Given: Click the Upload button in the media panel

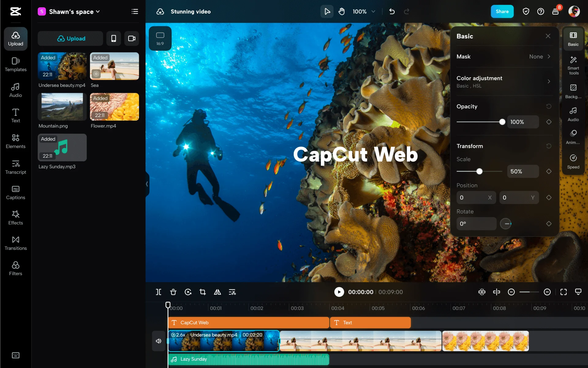Looking at the screenshot, I should (x=70, y=38).
